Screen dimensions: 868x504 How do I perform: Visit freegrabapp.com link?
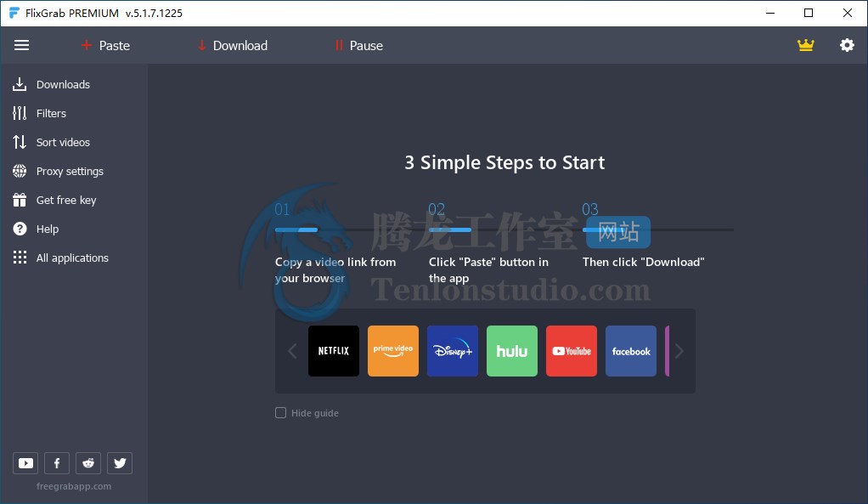click(74, 486)
